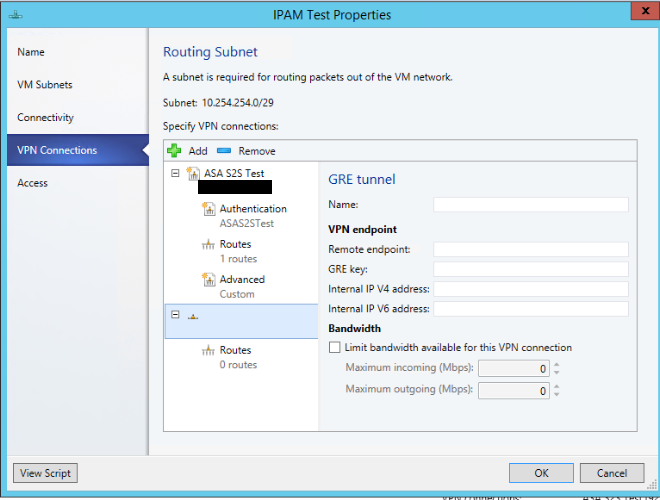The width and height of the screenshot is (660, 500).
Task: Enable Limit bandwidth for this VPN connection
Action: (x=334, y=348)
